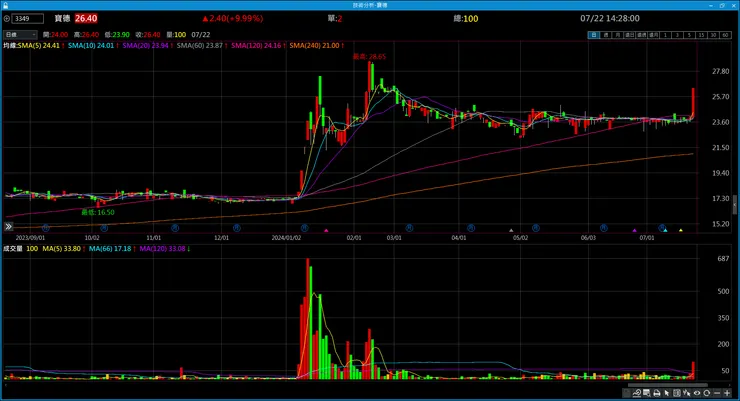This screenshot has height=401, width=740.
Task: Switch to the 1-minute timeframe tab
Action: click(665, 35)
